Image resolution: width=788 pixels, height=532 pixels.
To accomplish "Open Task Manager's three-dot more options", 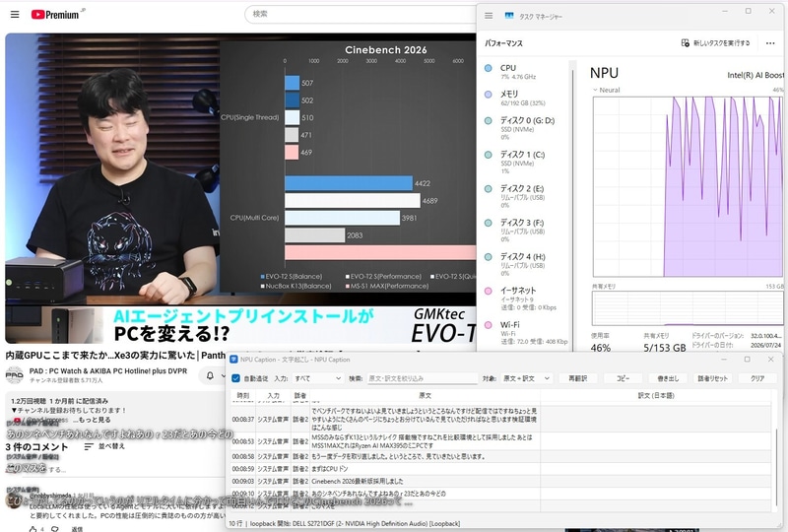I will tap(770, 43).
